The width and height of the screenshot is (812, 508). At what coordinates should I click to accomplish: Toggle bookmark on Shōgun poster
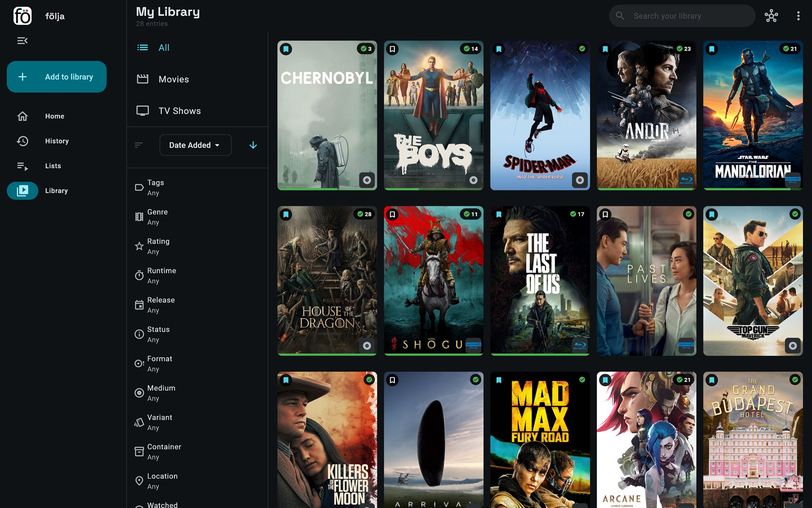(x=392, y=214)
